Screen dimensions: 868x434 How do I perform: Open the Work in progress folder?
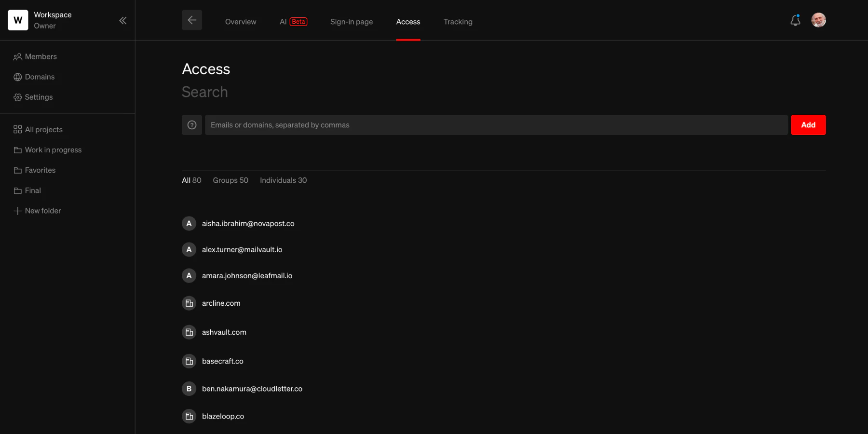53,149
